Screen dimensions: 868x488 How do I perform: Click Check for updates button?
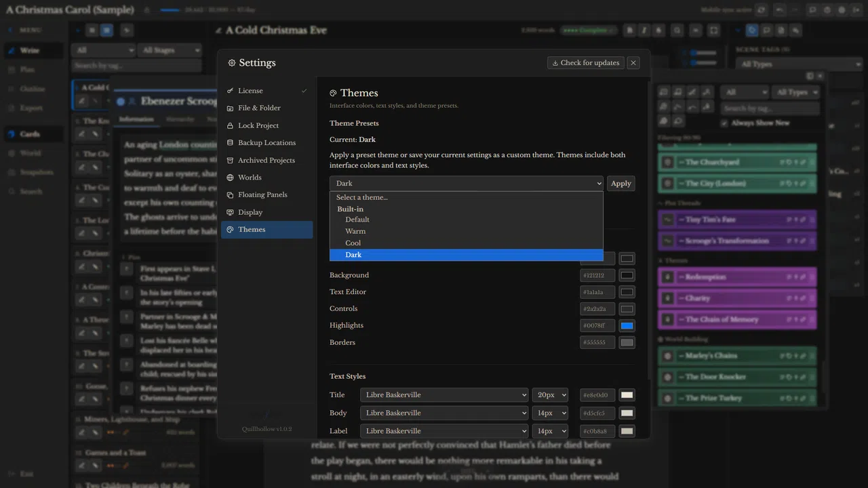pyautogui.click(x=586, y=63)
